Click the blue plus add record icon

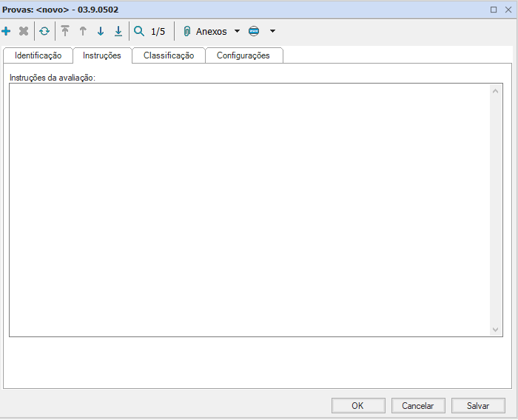(x=7, y=32)
